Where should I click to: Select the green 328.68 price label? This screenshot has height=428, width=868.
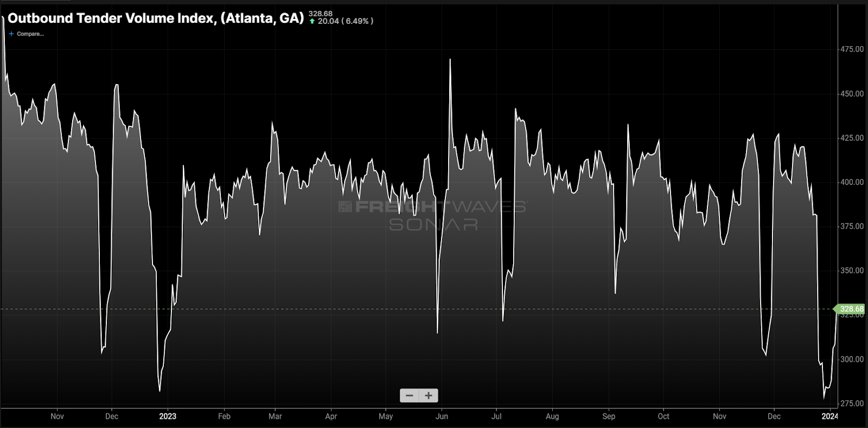850,309
